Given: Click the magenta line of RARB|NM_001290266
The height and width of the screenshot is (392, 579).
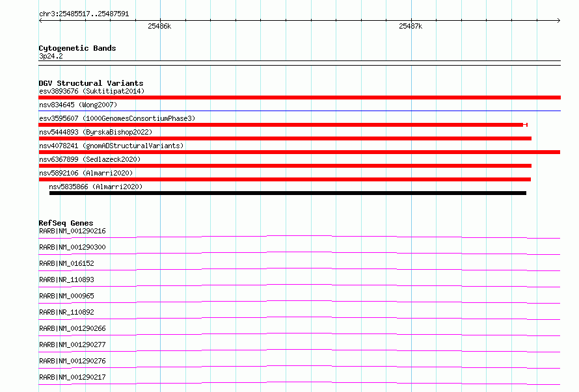Looking at the screenshot, I should tap(299, 334).
